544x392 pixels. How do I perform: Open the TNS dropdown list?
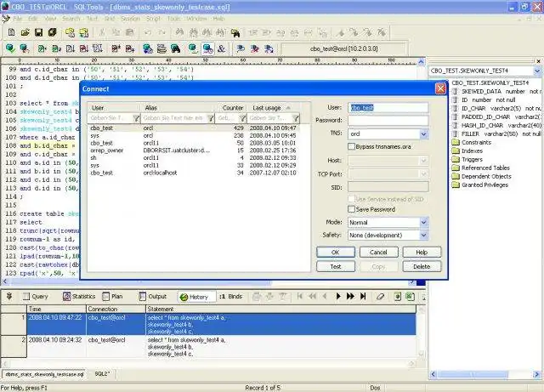click(x=423, y=134)
